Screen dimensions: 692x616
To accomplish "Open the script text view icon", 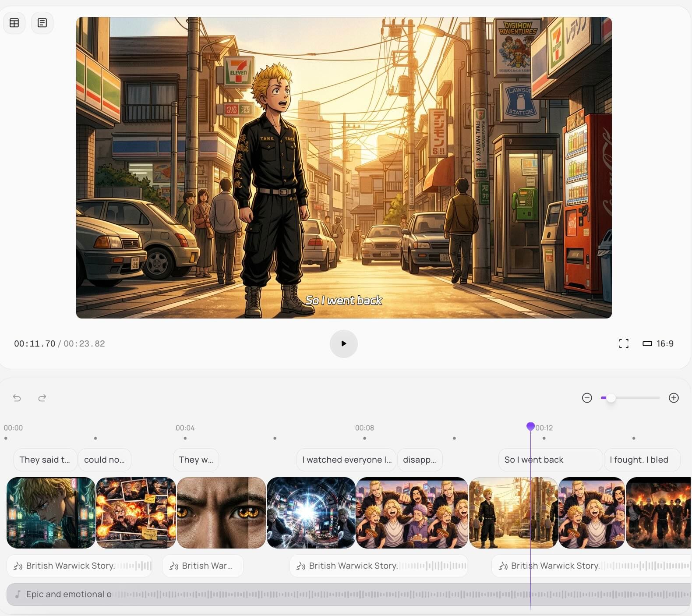I will pyautogui.click(x=42, y=23).
